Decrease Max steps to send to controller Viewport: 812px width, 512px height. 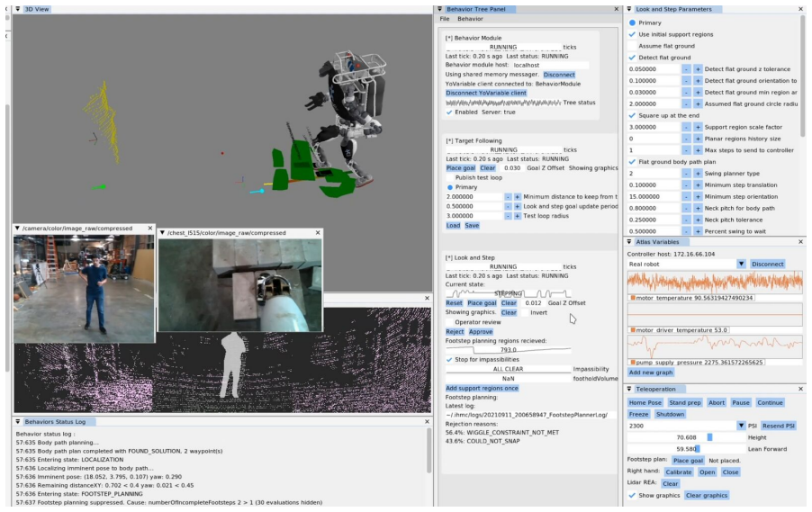tap(686, 150)
